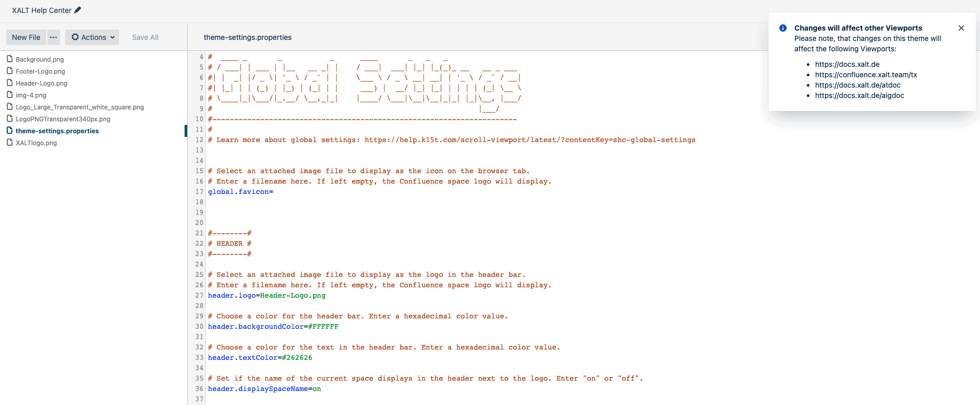Click the #262626 textColor value

[x=297, y=358]
